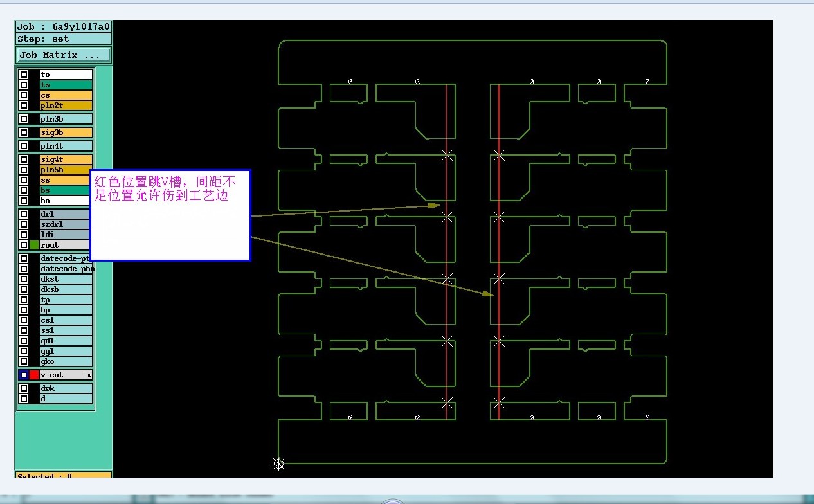Enable the cs layer checkbox
Viewport: 814px width, 504px height.
coord(24,95)
